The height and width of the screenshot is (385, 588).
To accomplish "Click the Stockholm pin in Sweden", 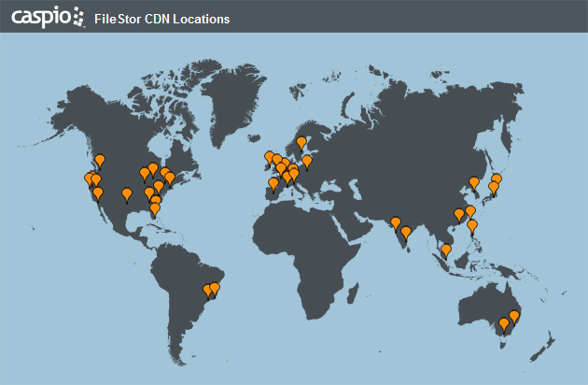I will 301,144.
